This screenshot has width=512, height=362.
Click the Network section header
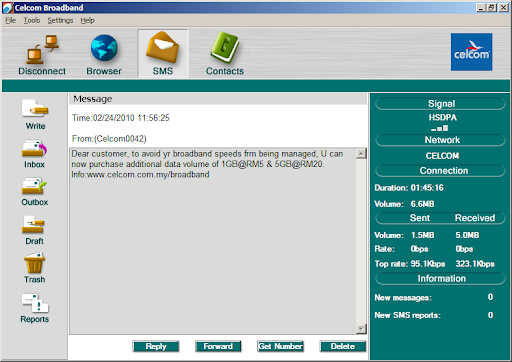pos(441,140)
